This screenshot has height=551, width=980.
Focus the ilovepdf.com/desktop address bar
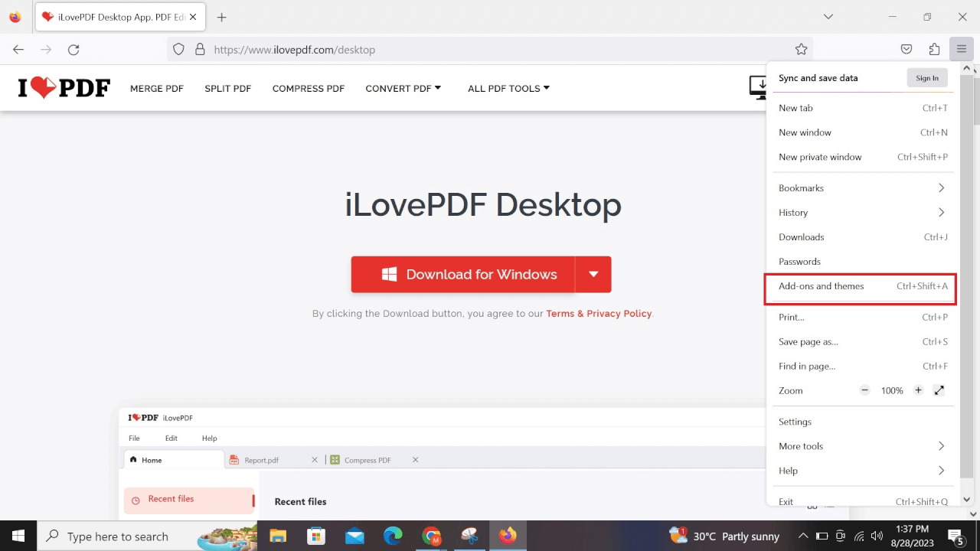[490, 50]
